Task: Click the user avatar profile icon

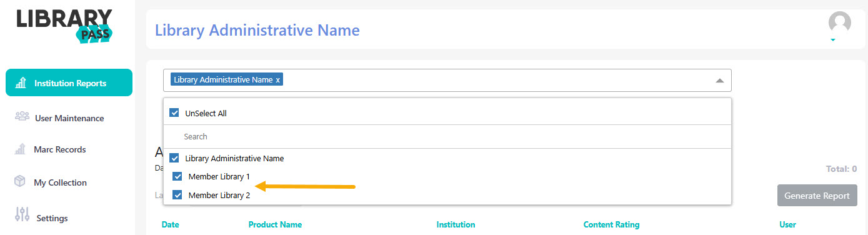Action: tap(839, 22)
